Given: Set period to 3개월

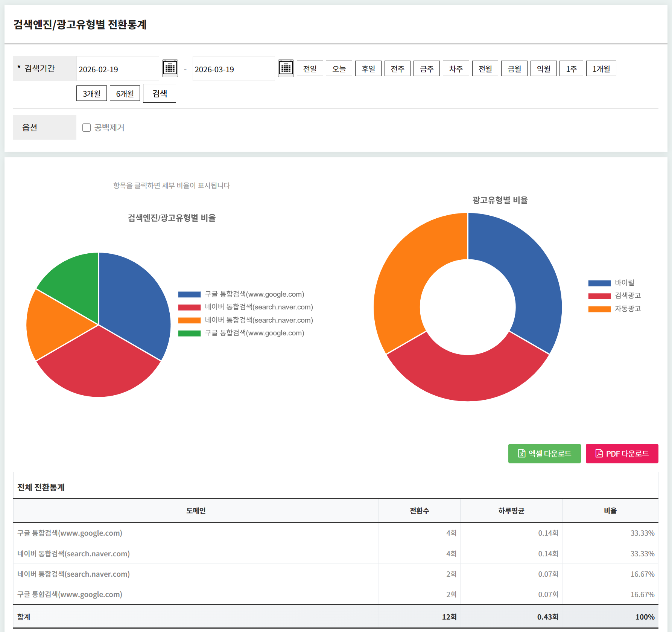Looking at the screenshot, I should coord(91,93).
